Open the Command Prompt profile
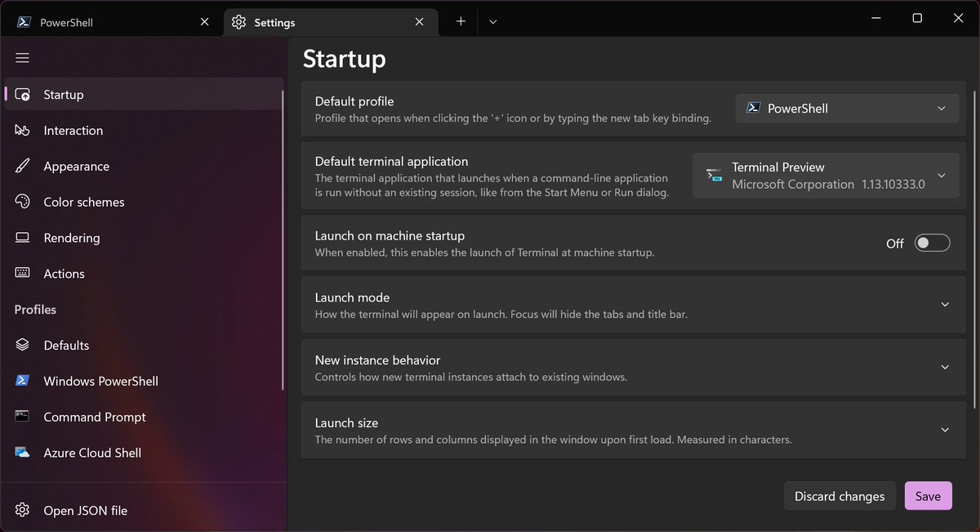 coord(144,417)
